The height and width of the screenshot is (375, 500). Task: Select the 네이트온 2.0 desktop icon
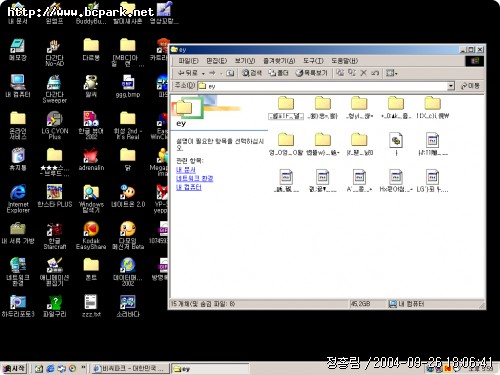coord(128,196)
